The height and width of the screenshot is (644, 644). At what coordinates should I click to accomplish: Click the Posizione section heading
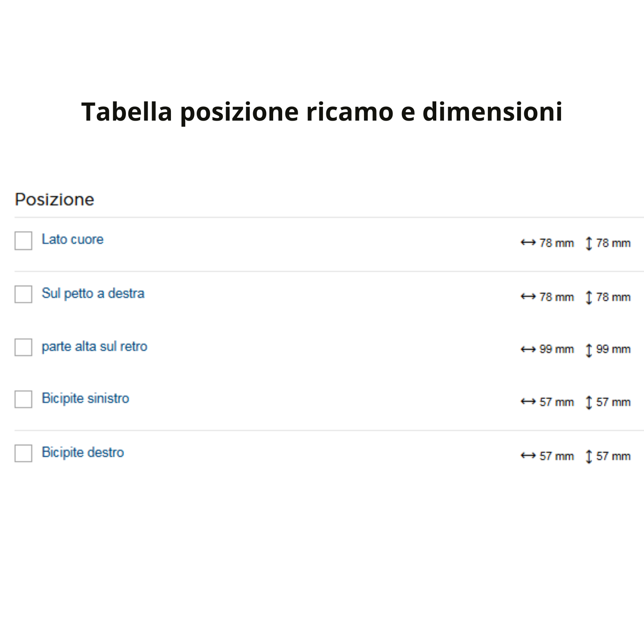pyautogui.click(x=54, y=200)
